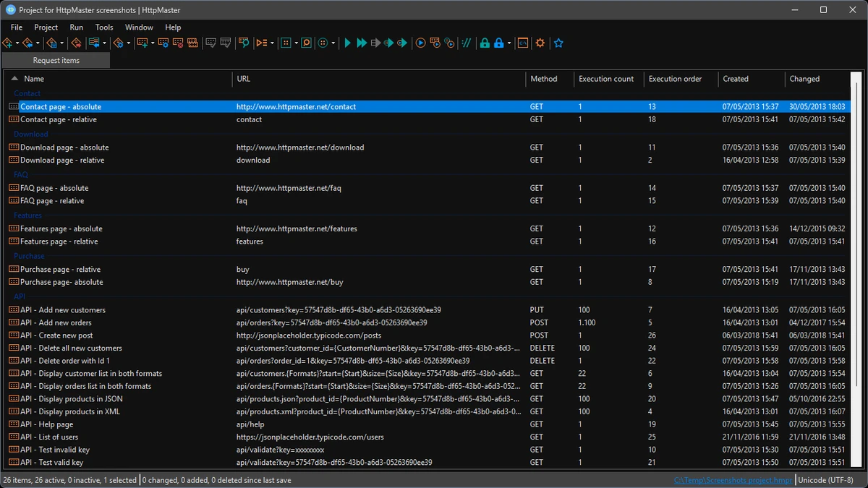This screenshot has width=868, height=488.
Task: Click the vertical scrollbar of the list
Action: click(856, 270)
